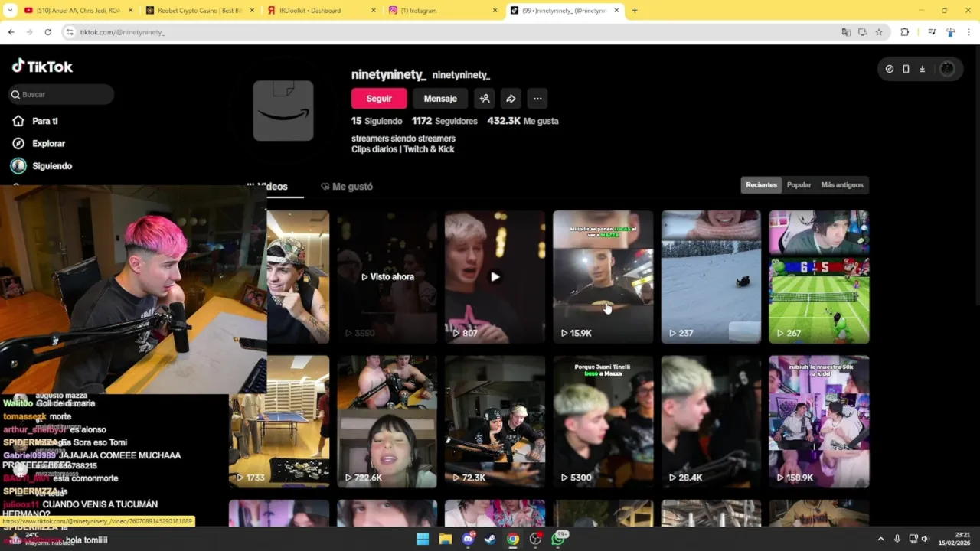Switch to the Roobet Crypto Casino tab
Screen dimensions: 980x551
pos(201,11)
